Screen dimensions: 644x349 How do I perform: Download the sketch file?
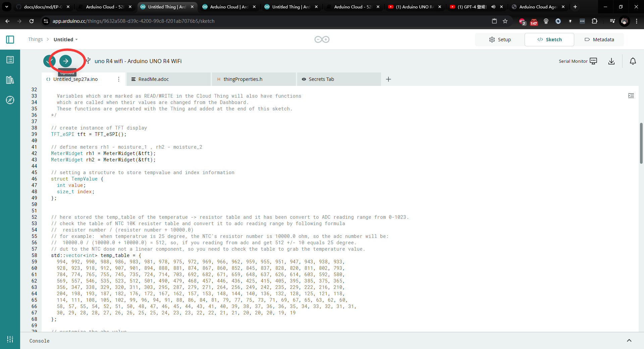pyautogui.click(x=611, y=61)
